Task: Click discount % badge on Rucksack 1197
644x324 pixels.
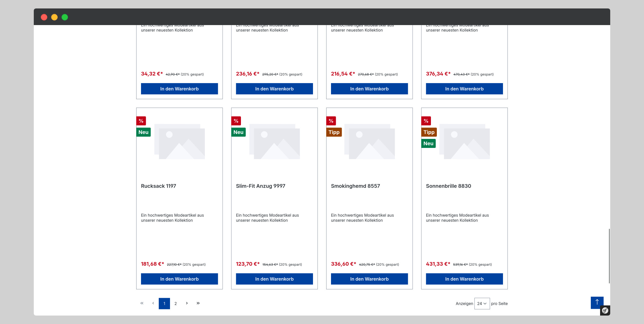Action: click(141, 121)
